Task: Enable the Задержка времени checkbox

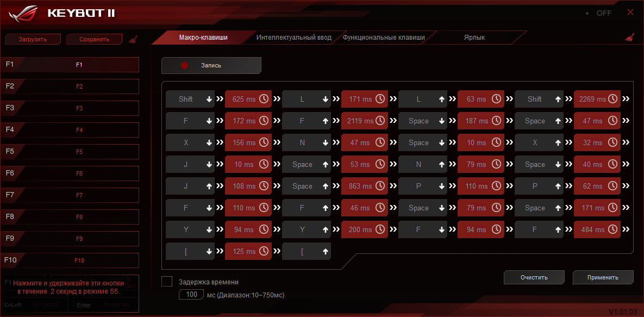Action: (167, 282)
